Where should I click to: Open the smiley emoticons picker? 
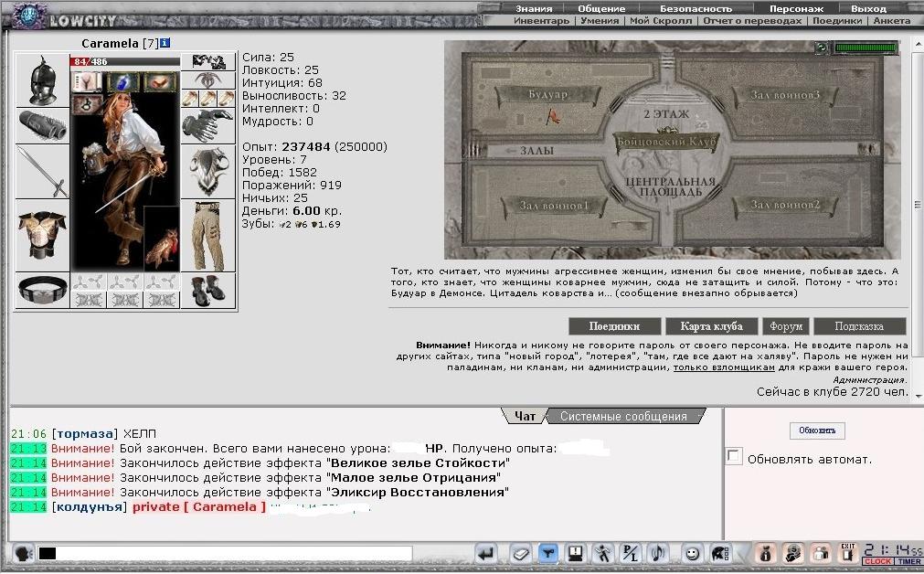(692, 553)
